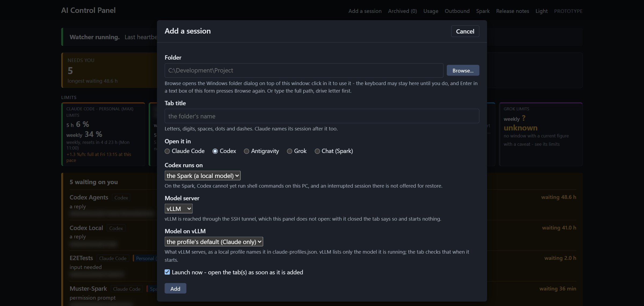Click the Claude Code Personal limits card
The width and height of the screenshot is (644, 306).
point(103,134)
